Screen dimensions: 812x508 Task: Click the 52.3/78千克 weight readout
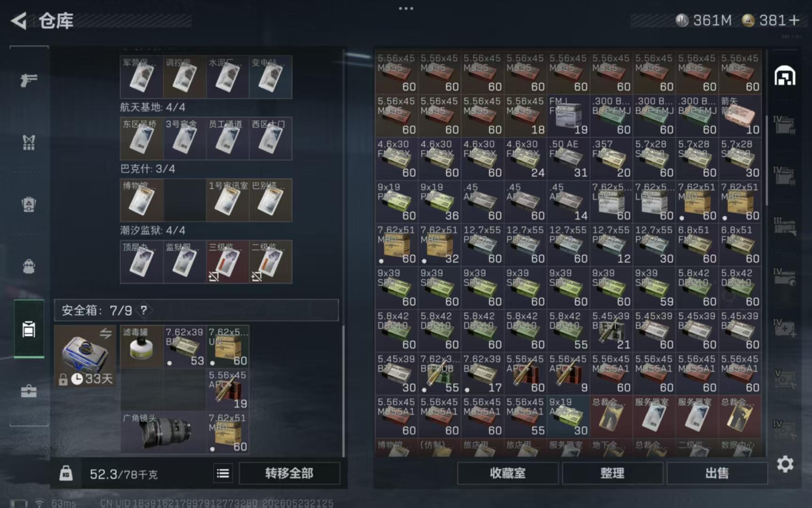[124, 474]
